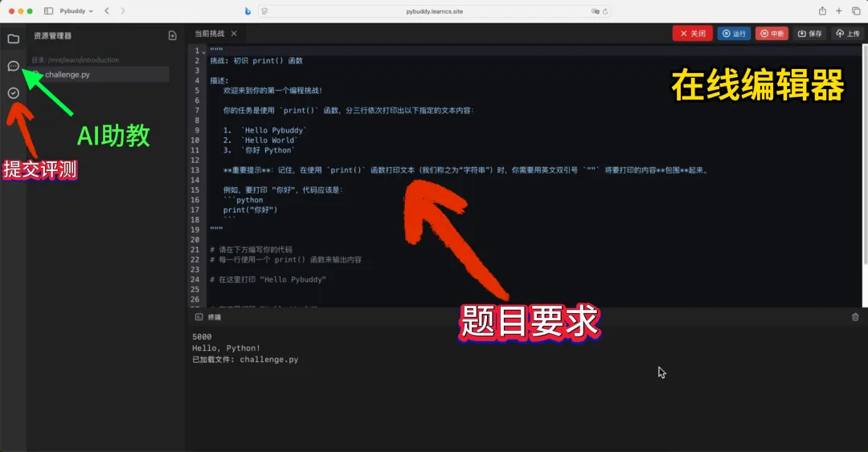
Task: Upload using the 上传 button
Action: [x=848, y=34]
